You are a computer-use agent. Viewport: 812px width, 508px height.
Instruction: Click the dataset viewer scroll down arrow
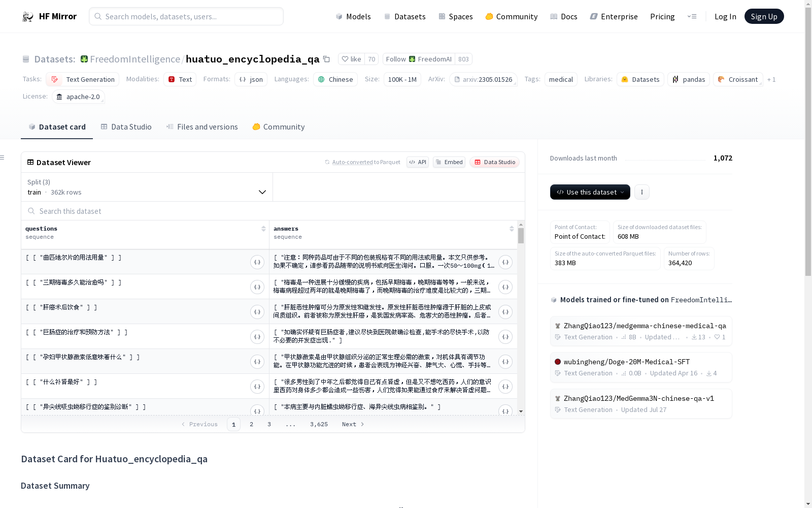pyautogui.click(x=521, y=411)
